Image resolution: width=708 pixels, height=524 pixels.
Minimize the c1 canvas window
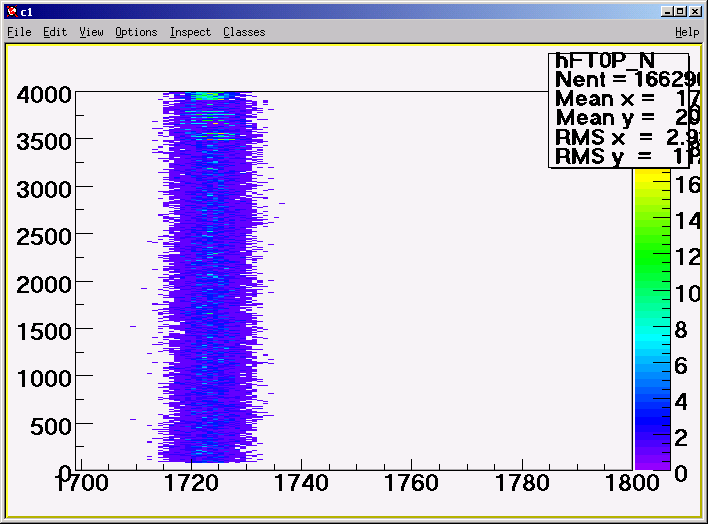[666, 11]
